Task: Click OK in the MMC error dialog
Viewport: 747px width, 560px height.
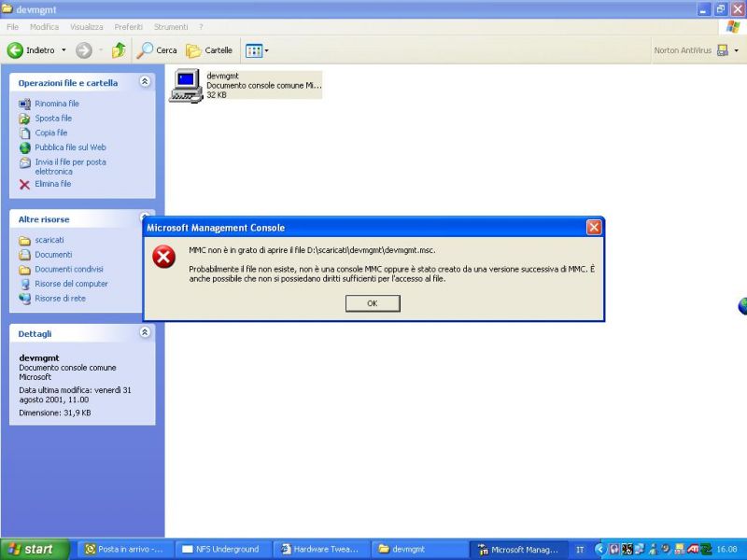Action: tap(373, 303)
